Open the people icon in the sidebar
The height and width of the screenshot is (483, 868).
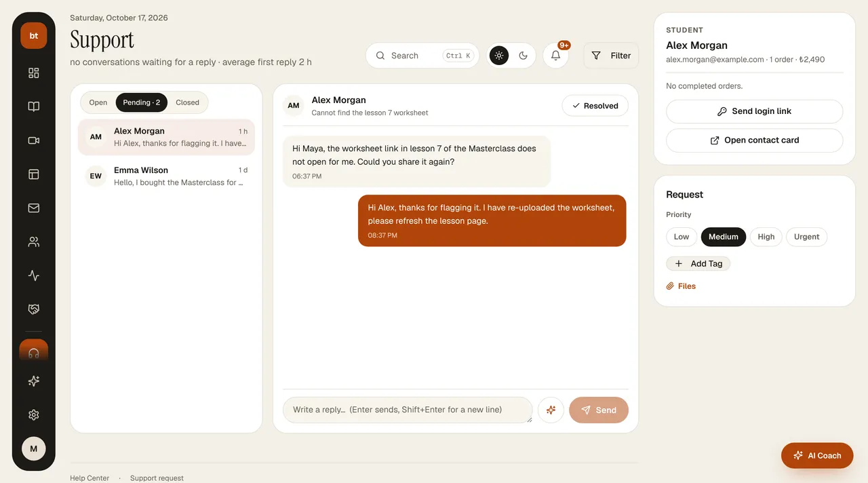click(x=34, y=242)
